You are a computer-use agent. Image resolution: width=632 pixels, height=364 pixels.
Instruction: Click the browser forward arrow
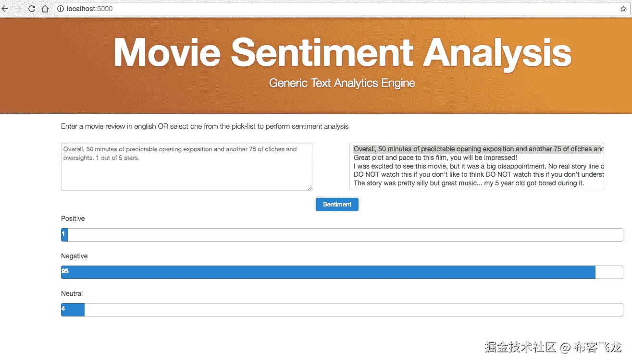point(18,9)
